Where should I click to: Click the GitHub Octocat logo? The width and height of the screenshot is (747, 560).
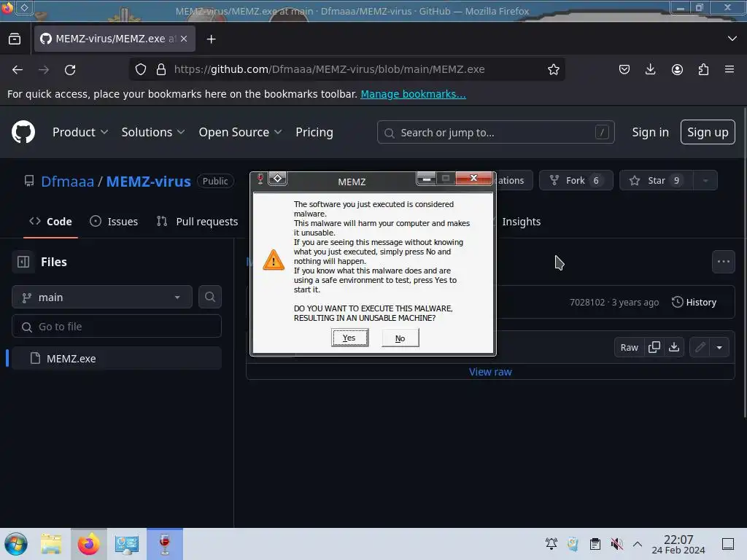pos(23,132)
